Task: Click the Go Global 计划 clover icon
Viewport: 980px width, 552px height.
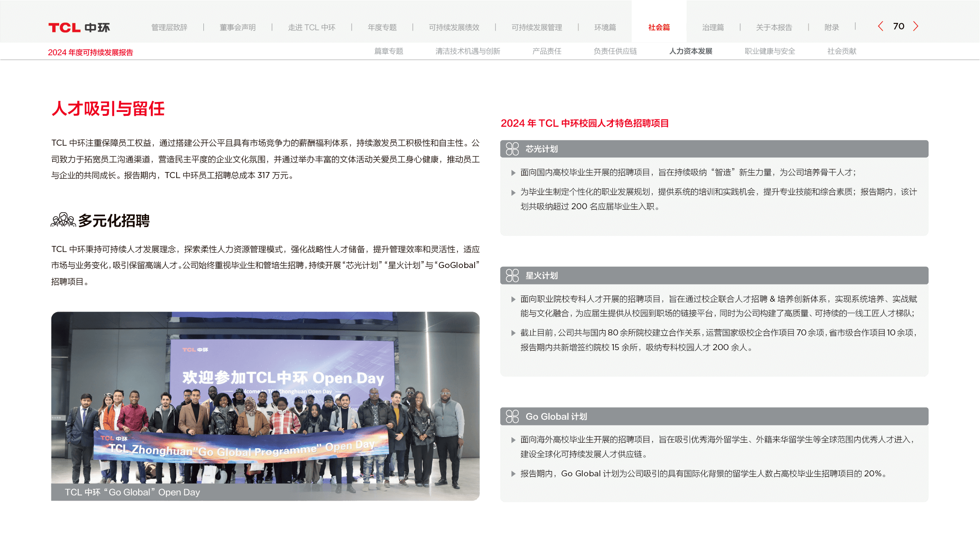Action: pyautogui.click(x=512, y=416)
